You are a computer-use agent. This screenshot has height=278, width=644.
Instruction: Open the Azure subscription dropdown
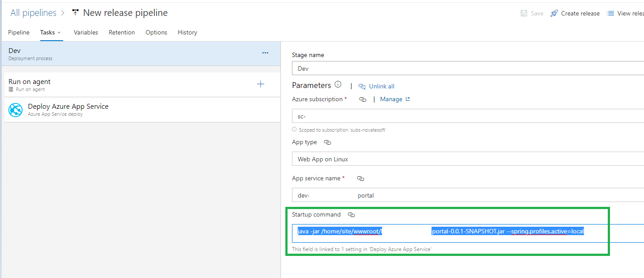[468, 116]
